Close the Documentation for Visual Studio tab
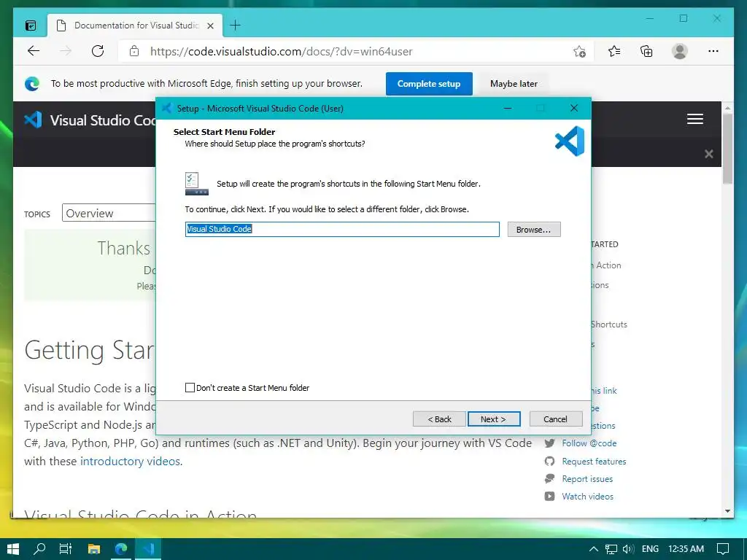The height and width of the screenshot is (560, 747). (210, 26)
